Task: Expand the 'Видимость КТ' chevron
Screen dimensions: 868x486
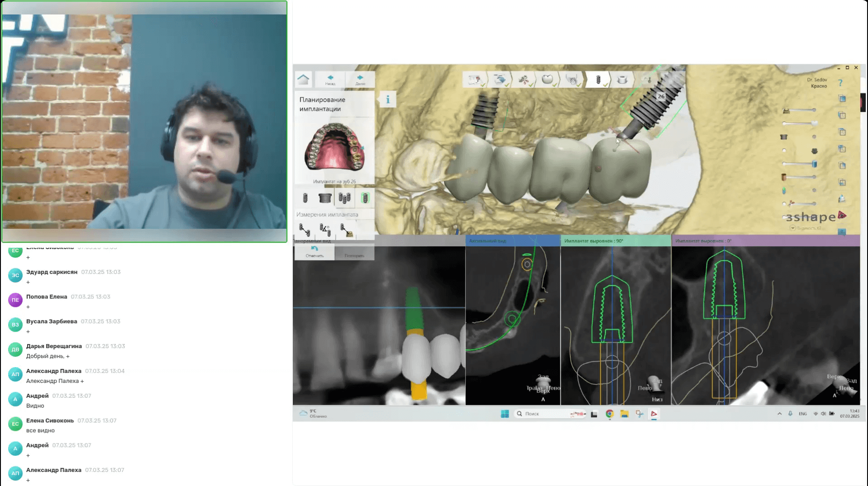Action: pos(793,228)
